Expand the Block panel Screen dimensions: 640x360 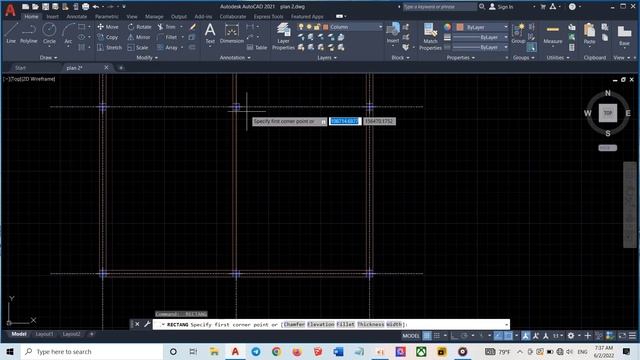point(400,58)
